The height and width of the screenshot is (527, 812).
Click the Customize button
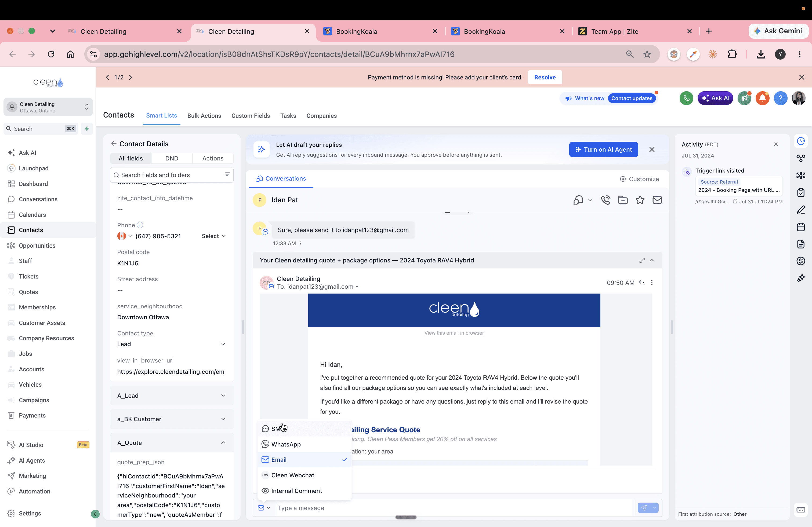coord(639,179)
